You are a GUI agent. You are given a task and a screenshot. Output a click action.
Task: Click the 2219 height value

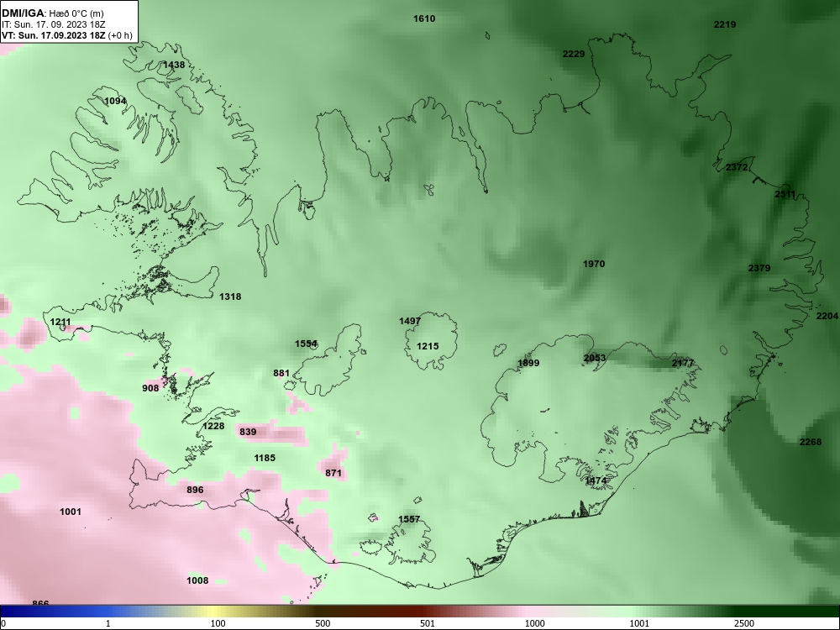725,24
